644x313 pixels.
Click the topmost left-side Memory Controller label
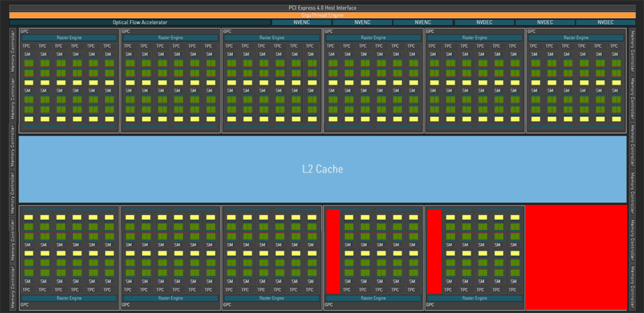pyautogui.click(x=13, y=51)
